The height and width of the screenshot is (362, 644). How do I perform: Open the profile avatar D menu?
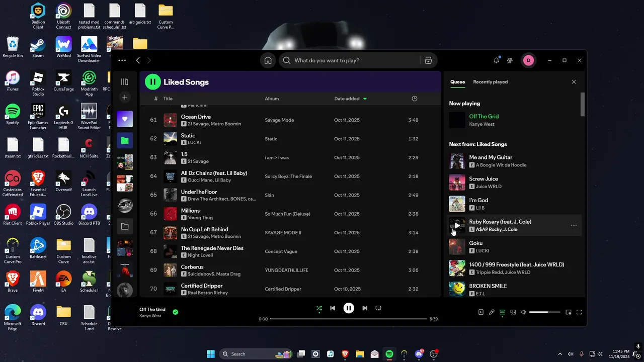(x=528, y=60)
